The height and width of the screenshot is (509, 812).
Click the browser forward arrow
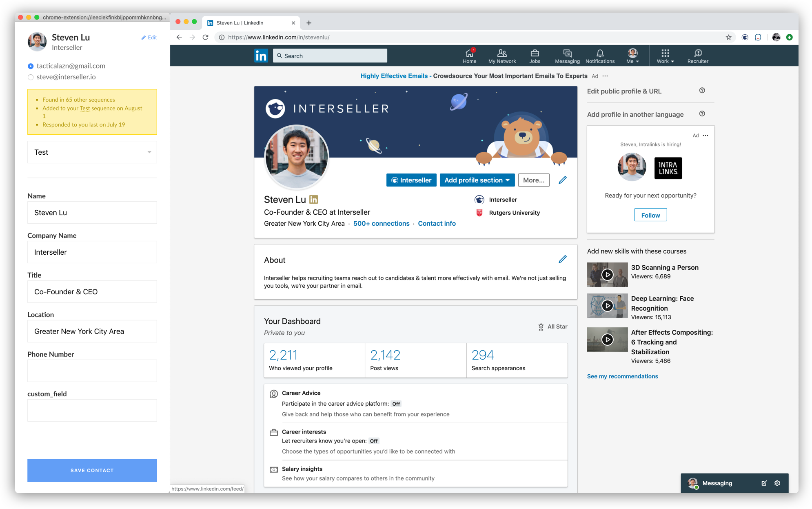pos(192,37)
